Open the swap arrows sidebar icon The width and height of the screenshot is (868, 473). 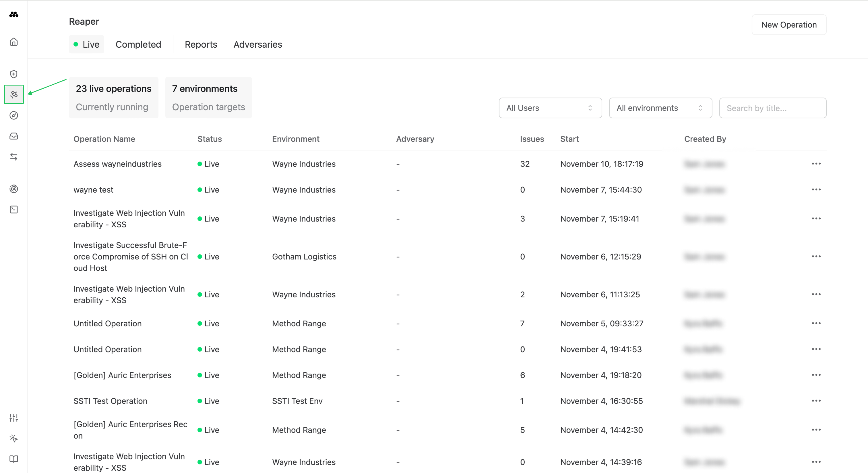pos(14,157)
